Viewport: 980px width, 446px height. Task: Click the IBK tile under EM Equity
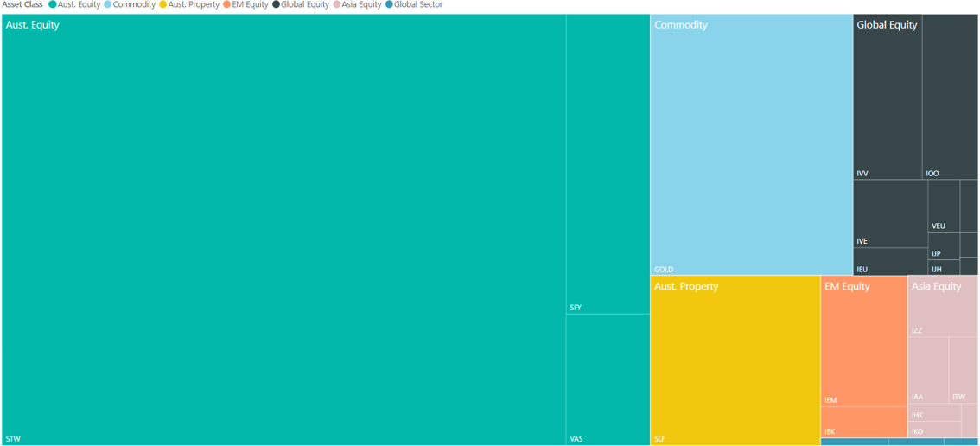(x=863, y=422)
